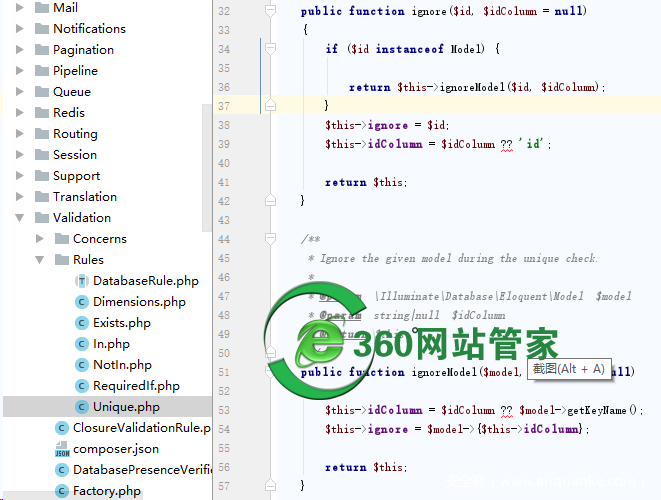Expand the Queue folder arrow

(19, 91)
